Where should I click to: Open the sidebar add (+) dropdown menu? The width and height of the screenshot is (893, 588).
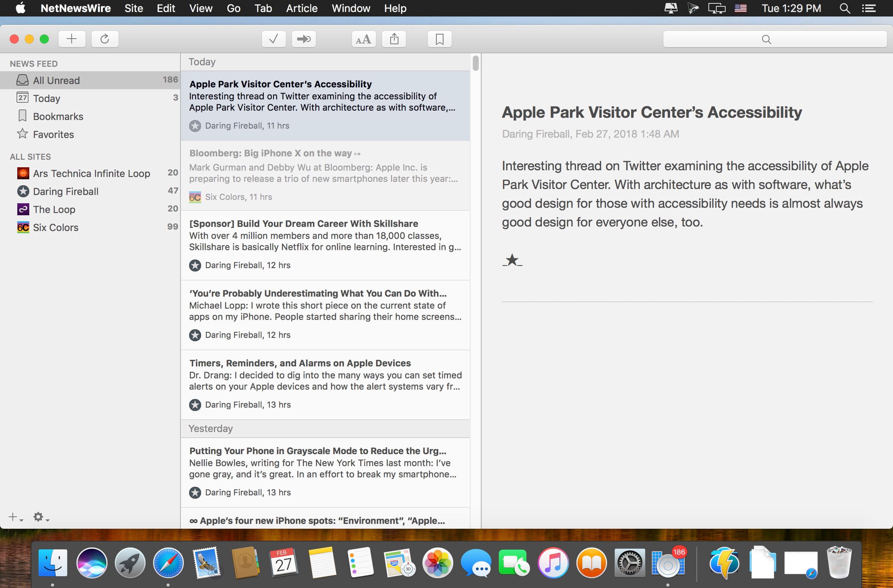tap(16, 517)
